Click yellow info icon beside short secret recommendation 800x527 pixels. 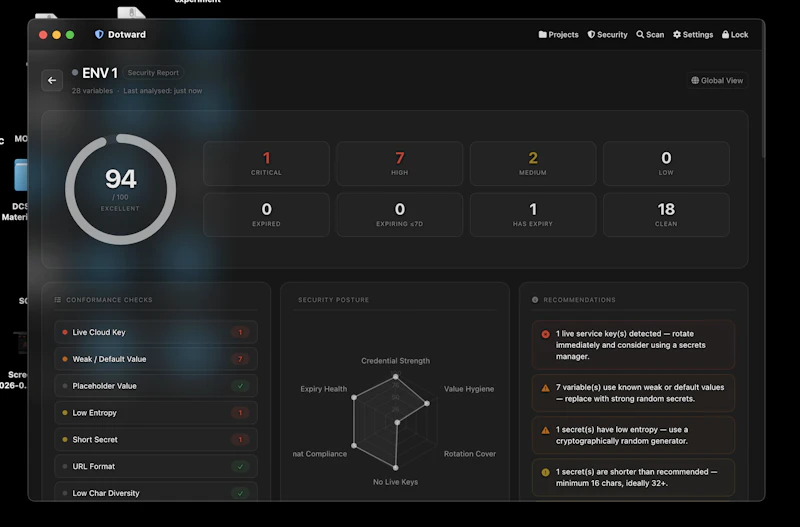coord(545,472)
